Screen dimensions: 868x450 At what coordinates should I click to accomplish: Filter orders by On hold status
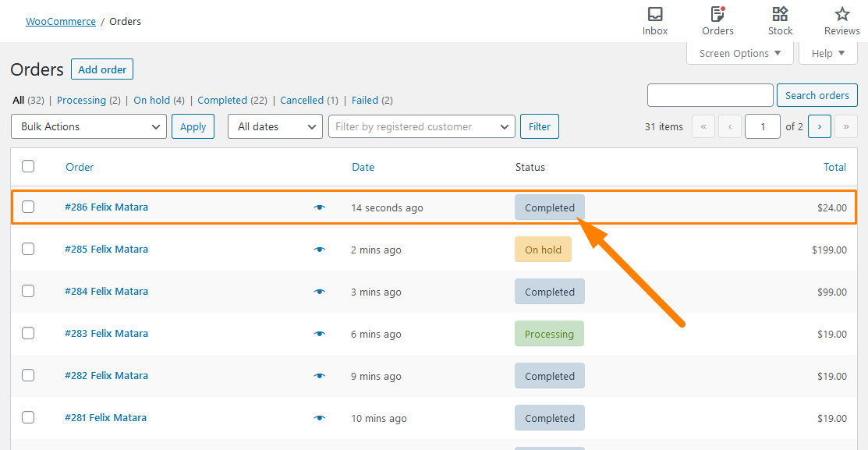click(151, 100)
